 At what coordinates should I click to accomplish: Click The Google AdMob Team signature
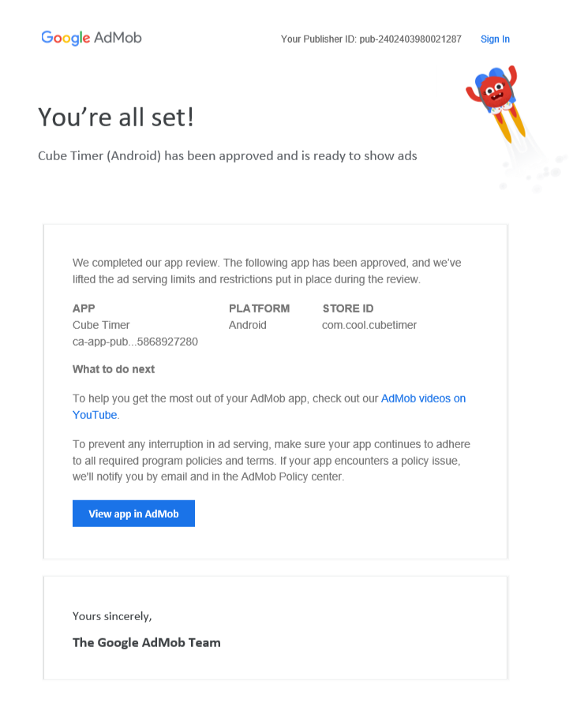click(x=146, y=642)
